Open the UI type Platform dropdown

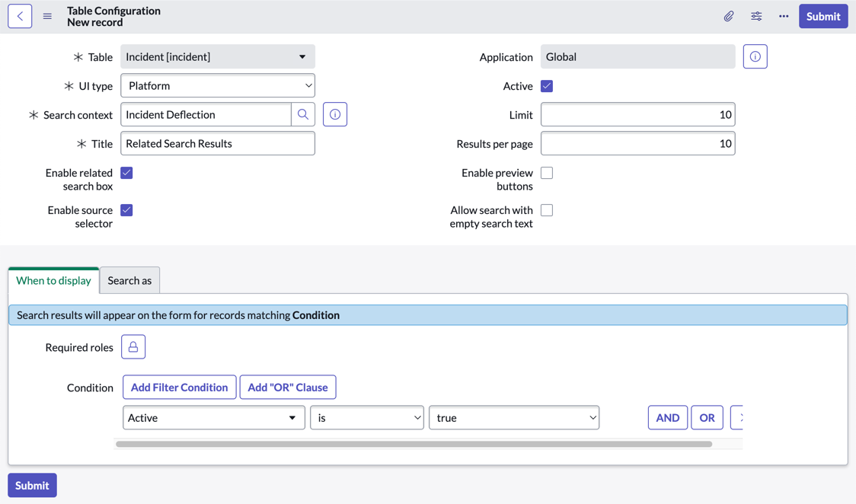point(218,85)
